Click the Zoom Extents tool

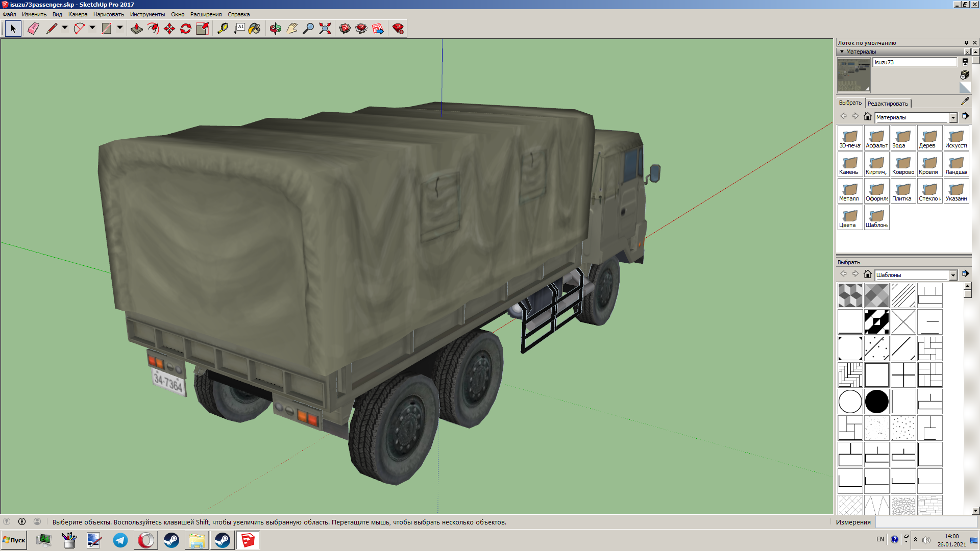tap(325, 29)
